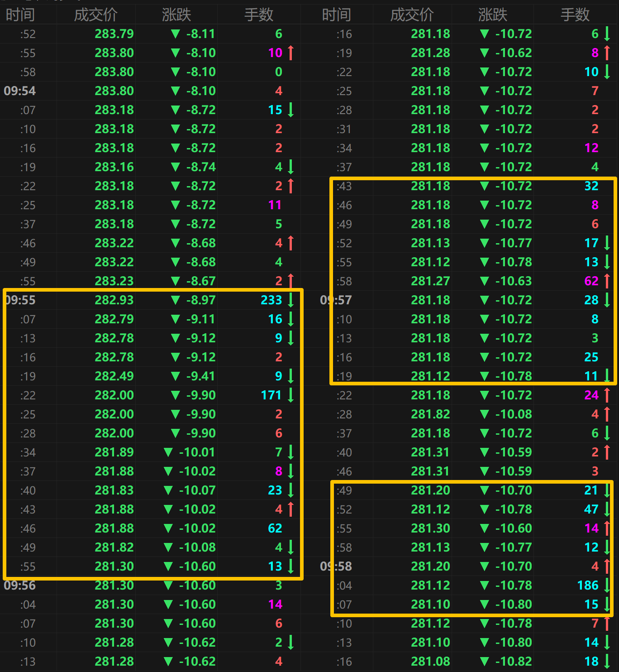The width and height of the screenshot is (619, 672).
Task: Click the green triangle before -10.82
Action: (485, 661)
